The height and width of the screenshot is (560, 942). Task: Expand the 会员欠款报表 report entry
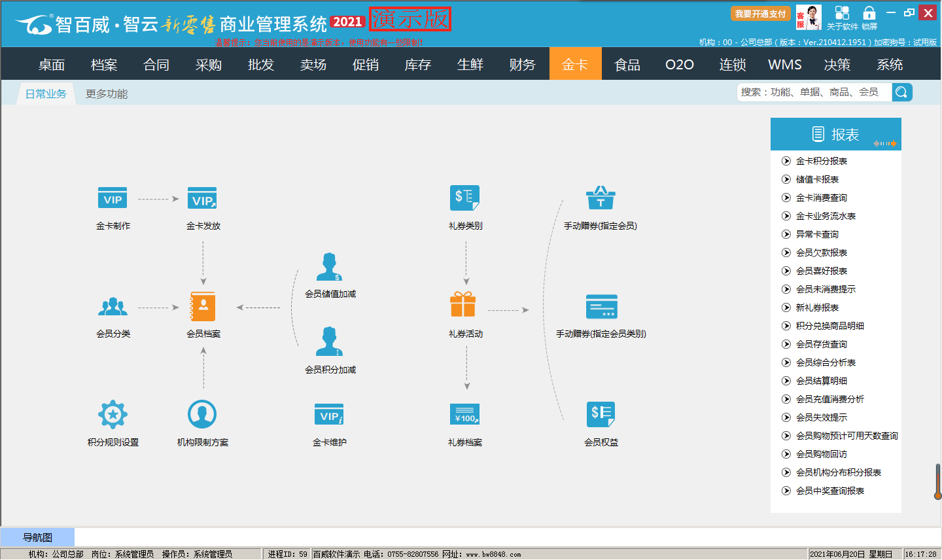point(786,253)
